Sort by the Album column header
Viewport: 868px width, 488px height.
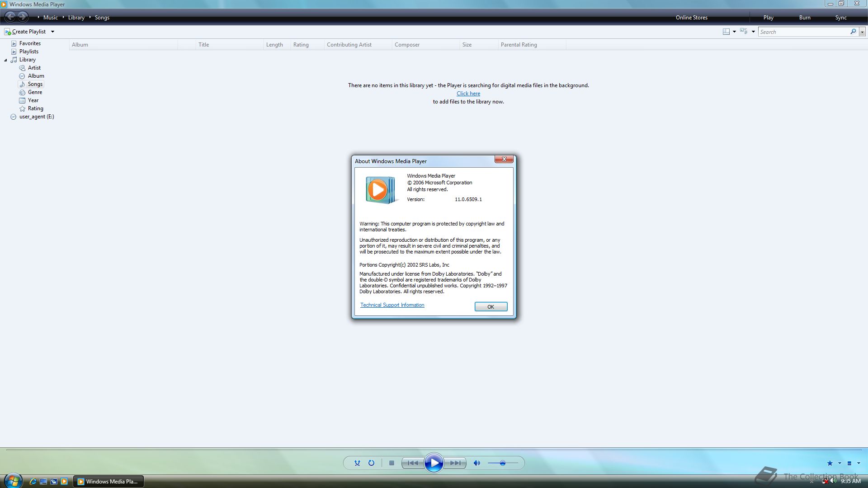click(x=123, y=45)
